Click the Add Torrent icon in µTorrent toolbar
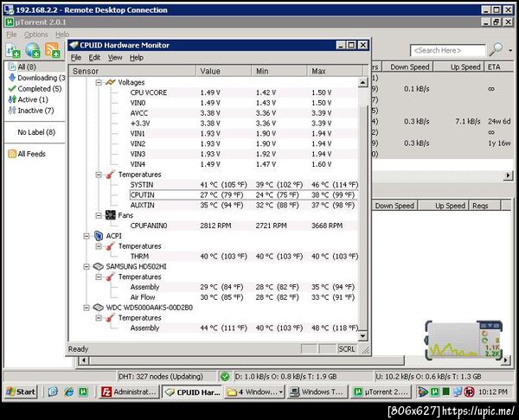 [x=13, y=50]
